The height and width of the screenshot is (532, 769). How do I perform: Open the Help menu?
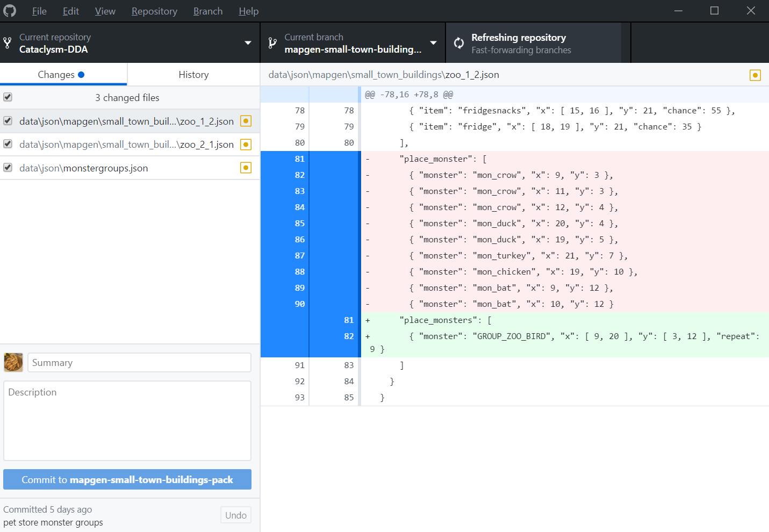pyautogui.click(x=249, y=11)
